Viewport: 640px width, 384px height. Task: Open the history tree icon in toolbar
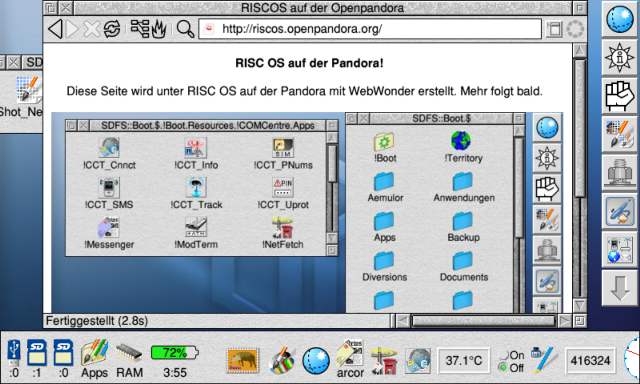click(140, 29)
